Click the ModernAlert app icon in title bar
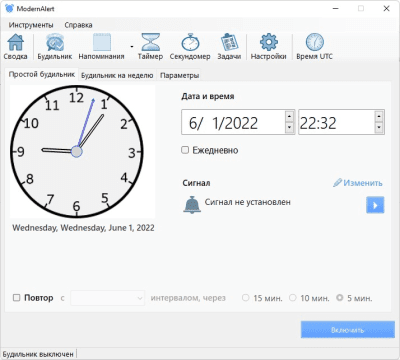Image resolution: width=400 pixels, height=360 pixels. [10, 8]
